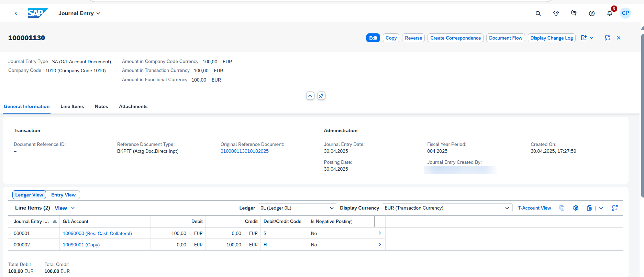644x277 pixels.
Task: Click Reference Document Type BKPFF value
Action: (148, 151)
